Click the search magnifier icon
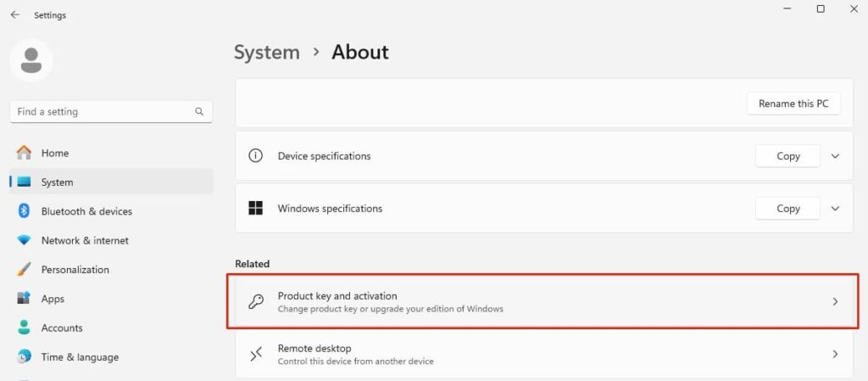This screenshot has width=868, height=381. pyautogui.click(x=199, y=111)
